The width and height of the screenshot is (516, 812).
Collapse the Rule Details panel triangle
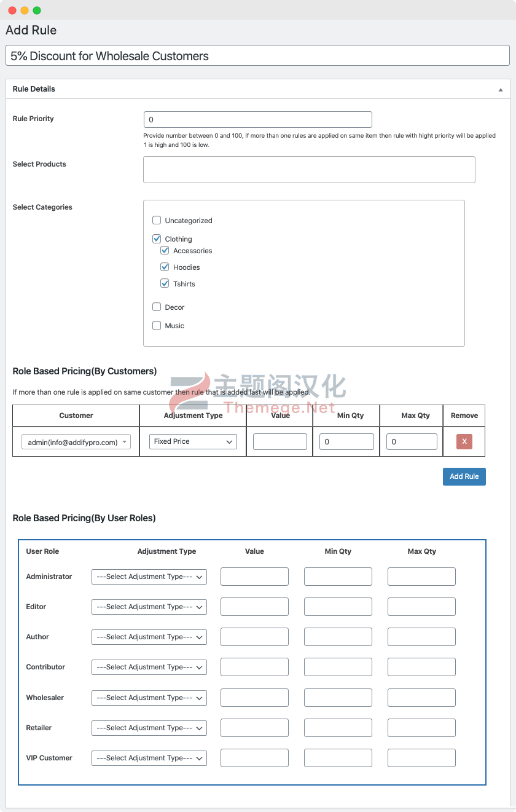click(501, 90)
